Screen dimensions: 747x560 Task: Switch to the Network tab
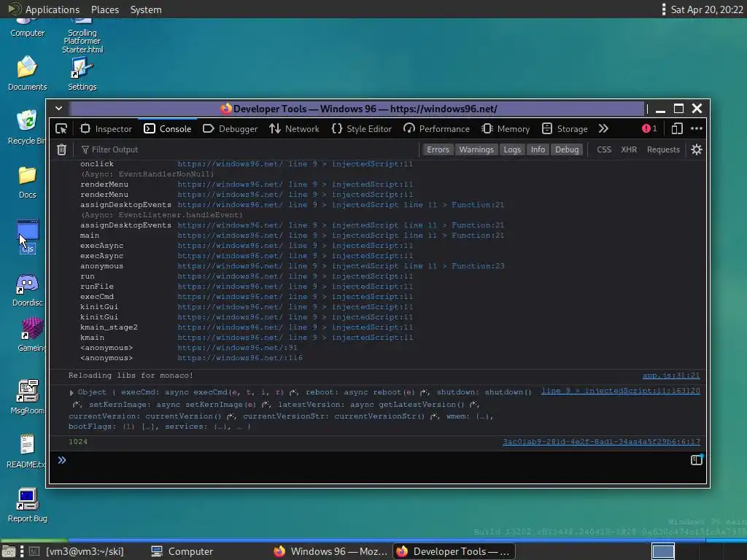coord(294,128)
